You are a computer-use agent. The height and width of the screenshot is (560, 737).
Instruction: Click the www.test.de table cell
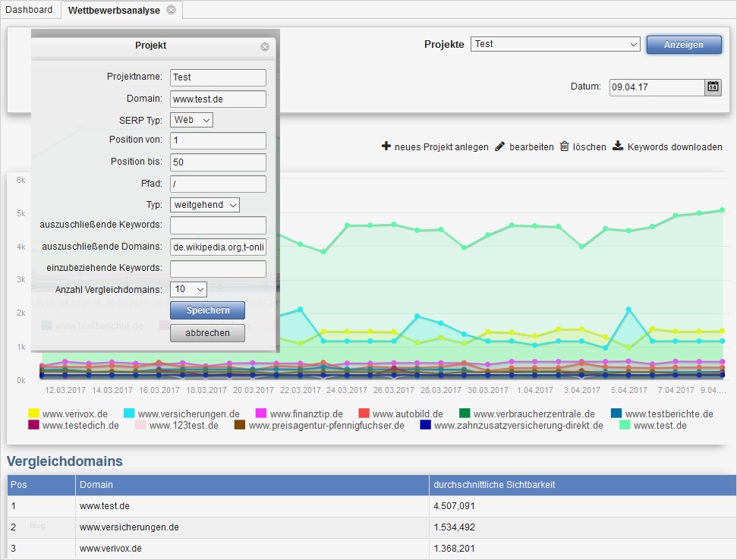pyautogui.click(x=253, y=506)
